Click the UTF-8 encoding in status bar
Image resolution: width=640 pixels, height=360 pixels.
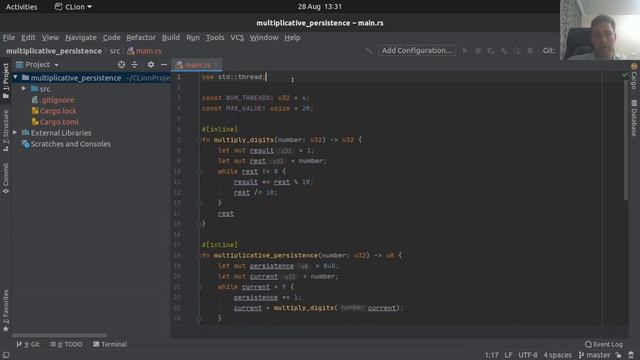click(x=527, y=355)
